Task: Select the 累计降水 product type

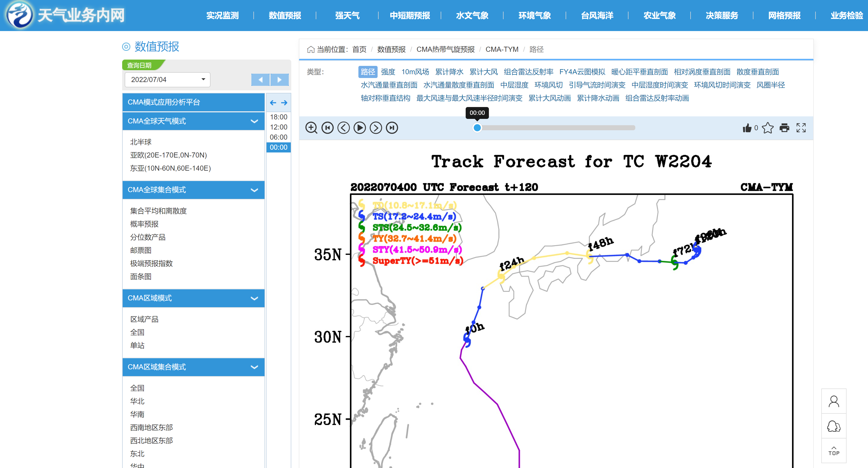Action: coord(449,72)
